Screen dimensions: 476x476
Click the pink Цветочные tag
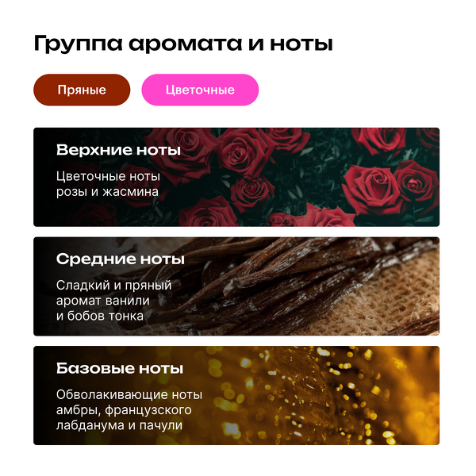[200, 90]
